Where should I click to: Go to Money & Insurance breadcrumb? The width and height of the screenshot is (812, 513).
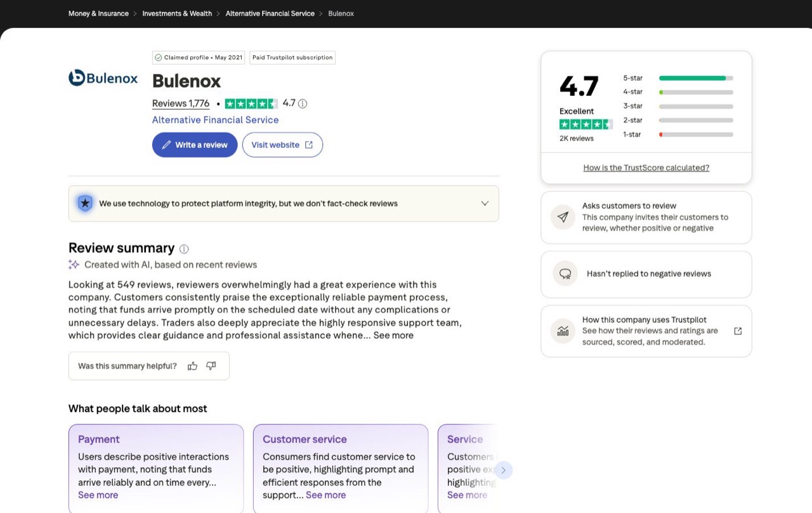point(98,13)
